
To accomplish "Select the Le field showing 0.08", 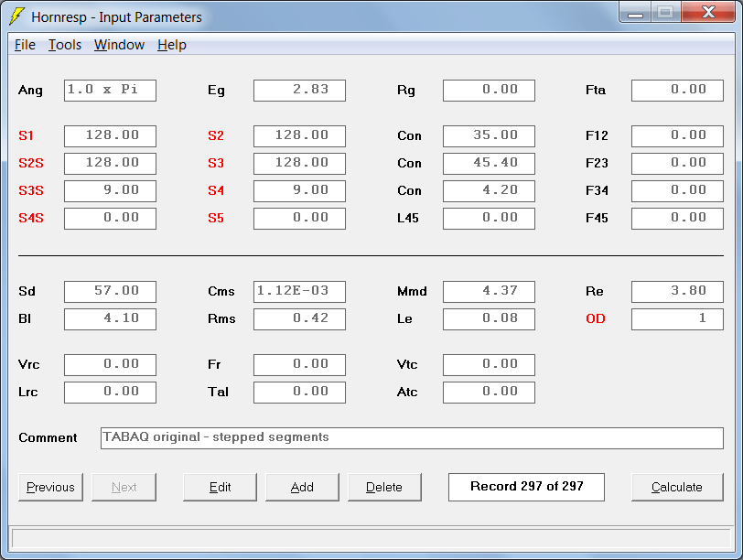I will (489, 319).
